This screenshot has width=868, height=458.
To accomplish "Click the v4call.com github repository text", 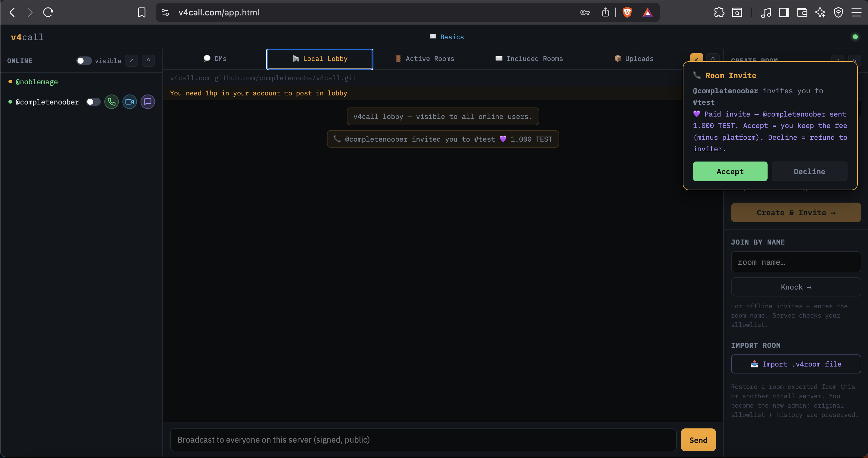I will tap(263, 78).
